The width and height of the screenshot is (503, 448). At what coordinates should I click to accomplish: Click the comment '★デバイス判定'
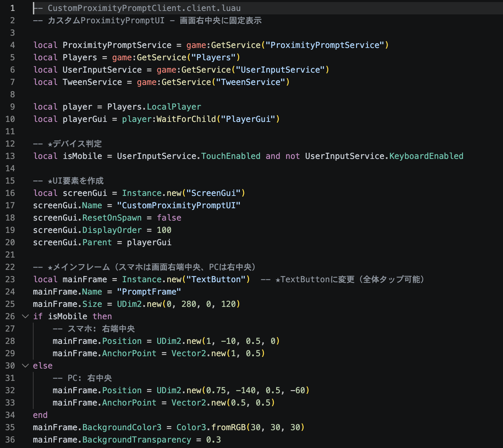[75, 144]
